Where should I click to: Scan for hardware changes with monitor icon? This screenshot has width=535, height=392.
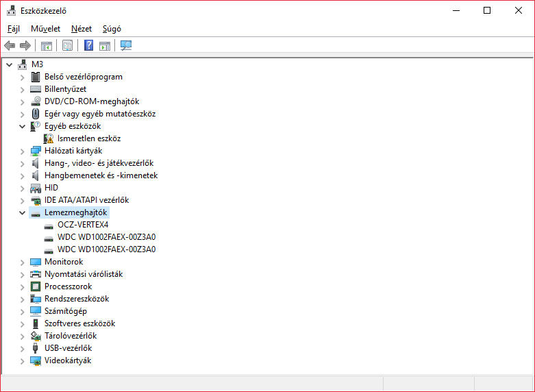coord(126,45)
